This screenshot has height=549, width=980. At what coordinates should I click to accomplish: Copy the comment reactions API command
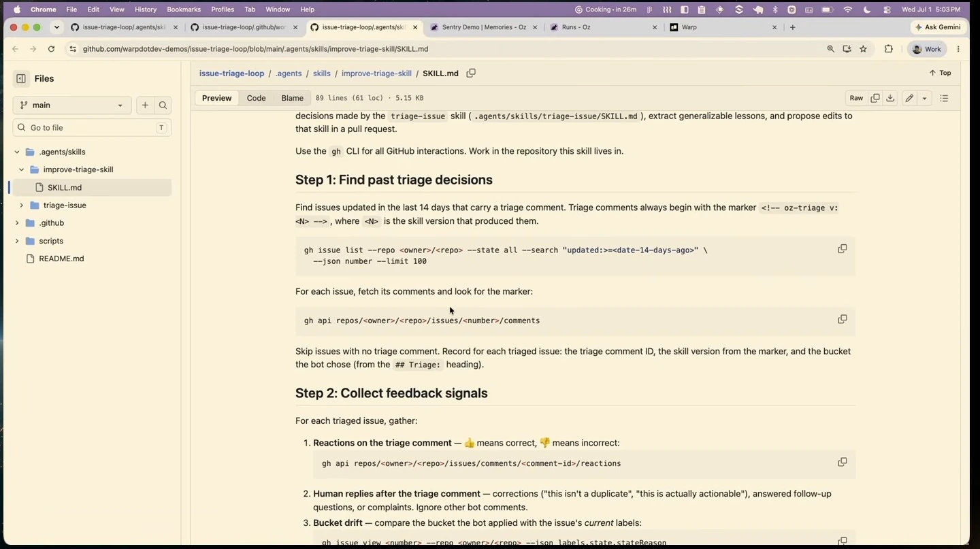(x=843, y=462)
